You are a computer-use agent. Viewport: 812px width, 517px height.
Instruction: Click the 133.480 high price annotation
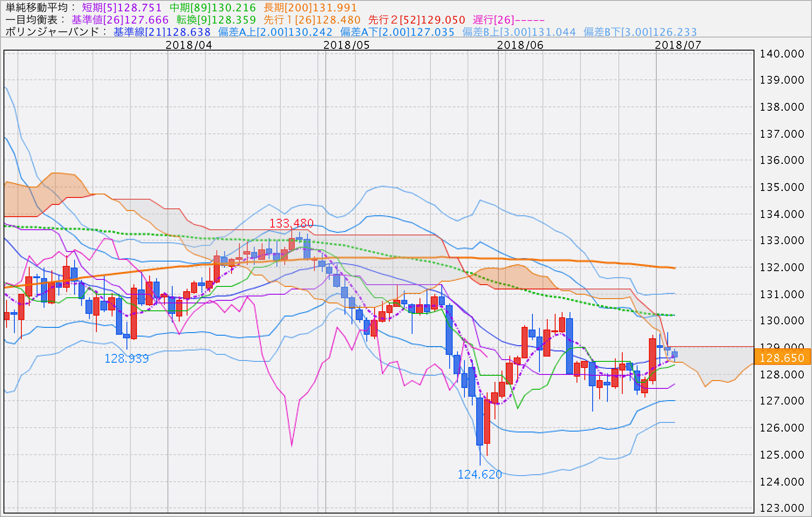coord(291,224)
